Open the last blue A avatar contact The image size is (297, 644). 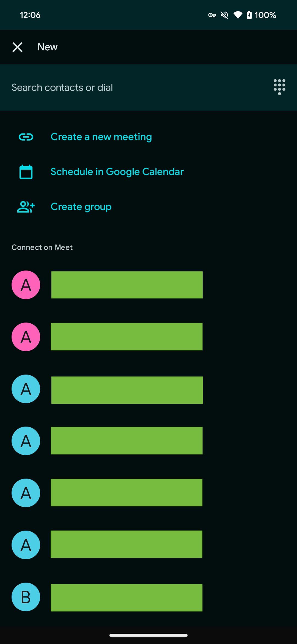(26, 545)
